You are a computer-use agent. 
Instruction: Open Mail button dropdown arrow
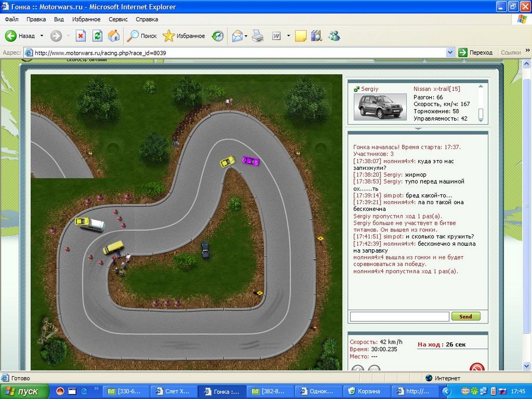[246, 35]
